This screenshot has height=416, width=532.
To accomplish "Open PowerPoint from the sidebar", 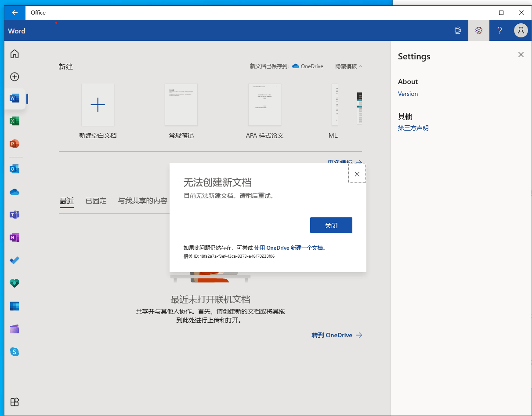I will (x=14, y=144).
